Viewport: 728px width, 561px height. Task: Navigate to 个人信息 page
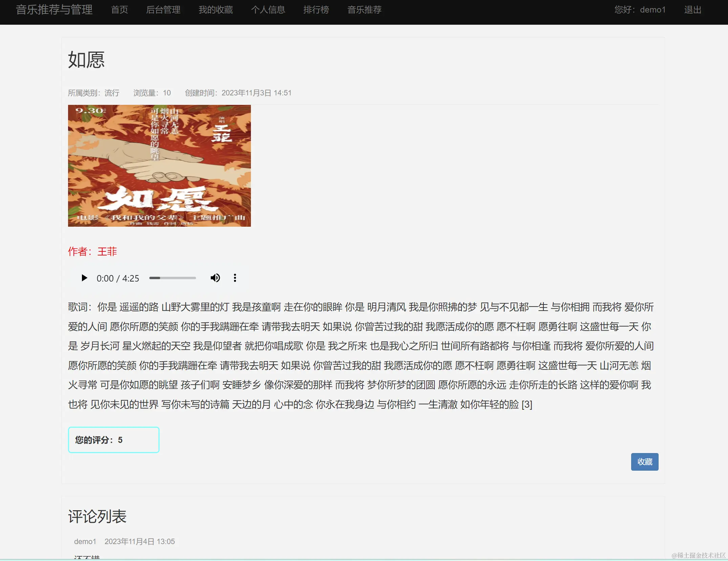[x=268, y=10]
